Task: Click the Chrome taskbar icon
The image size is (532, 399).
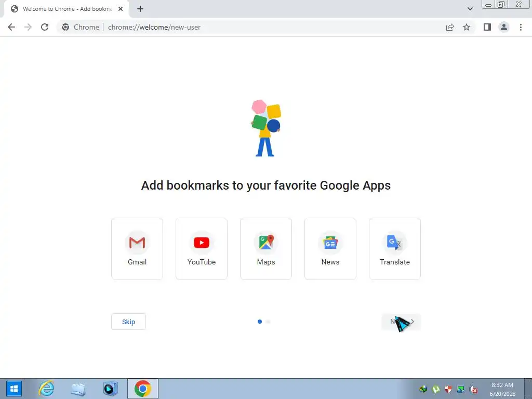Action: [143, 389]
